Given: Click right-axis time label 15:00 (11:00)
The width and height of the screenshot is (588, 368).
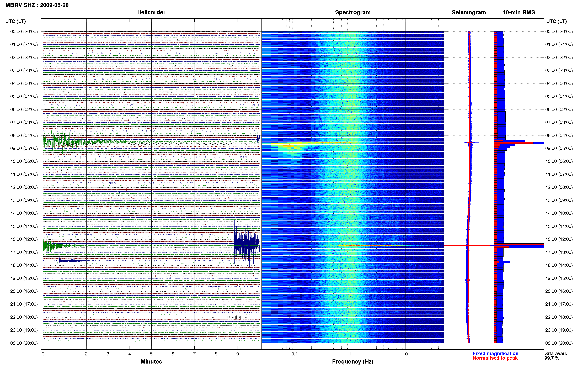Looking at the screenshot, I should 559,226.
